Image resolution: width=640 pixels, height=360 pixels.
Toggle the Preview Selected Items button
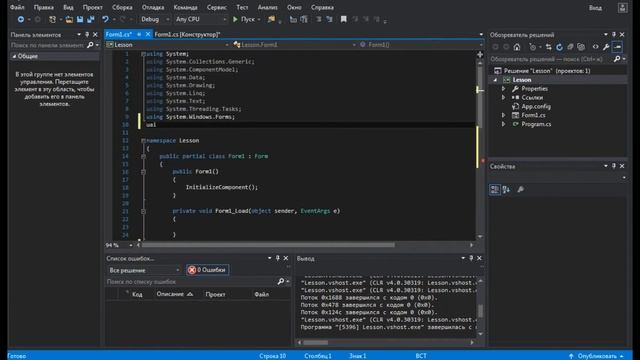coord(617,47)
